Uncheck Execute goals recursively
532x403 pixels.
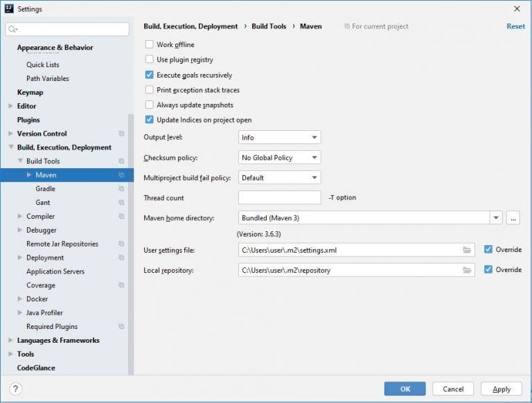click(150, 75)
